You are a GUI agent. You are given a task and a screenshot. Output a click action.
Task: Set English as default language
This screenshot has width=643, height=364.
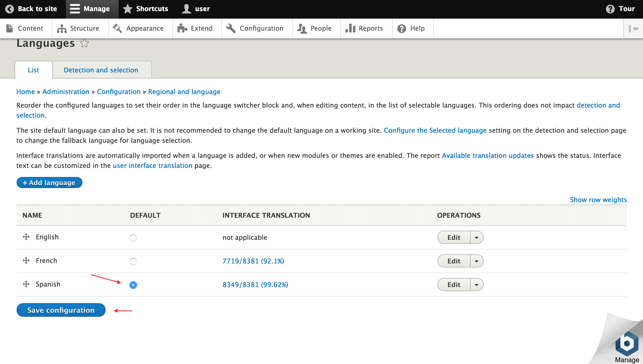coord(133,238)
